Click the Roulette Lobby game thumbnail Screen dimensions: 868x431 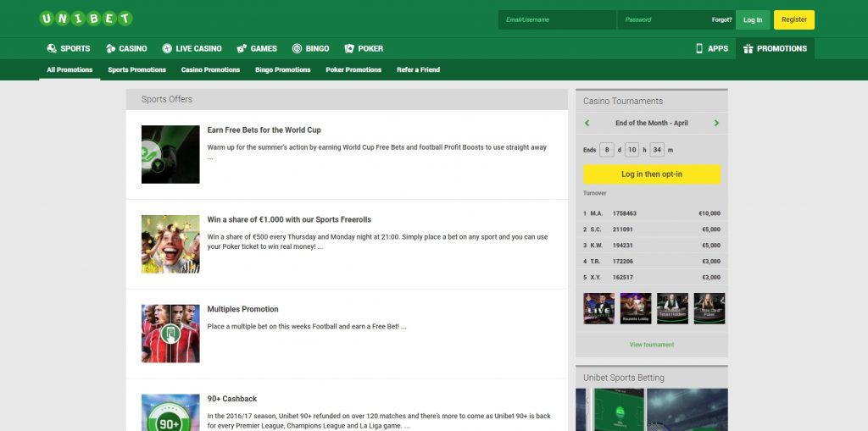point(636,309)
